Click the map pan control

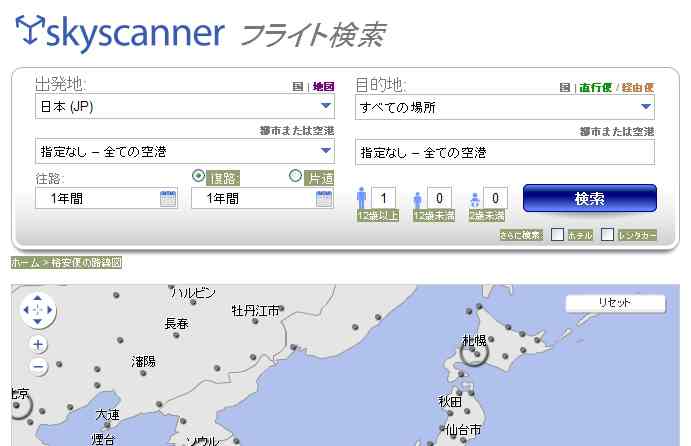[38, 311]
